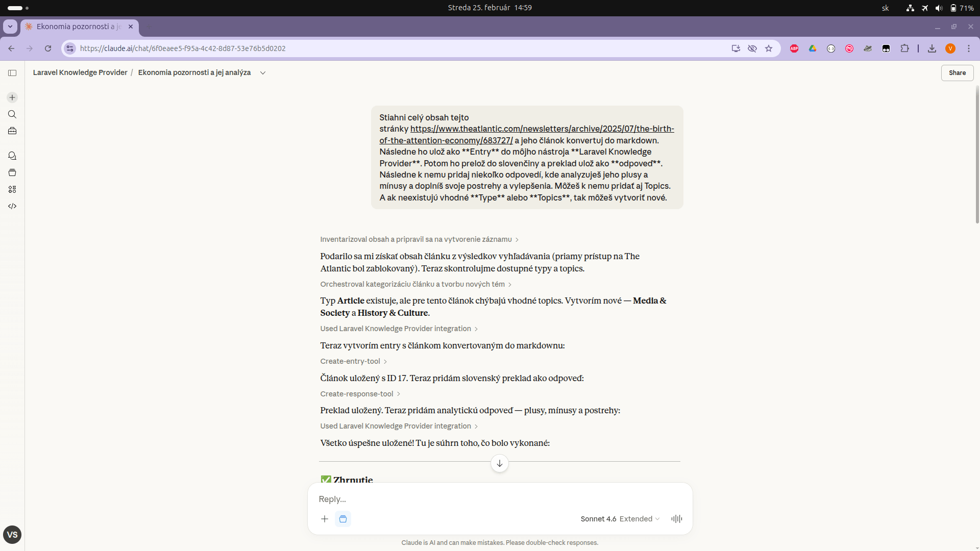Open battery 71% status menu
This screenshot has height=551, width=980.
pos(962,8)
